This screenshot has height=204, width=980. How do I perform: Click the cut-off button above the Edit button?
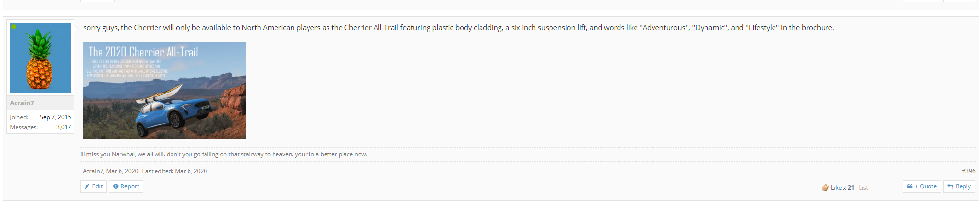click(x=97, y=1)
